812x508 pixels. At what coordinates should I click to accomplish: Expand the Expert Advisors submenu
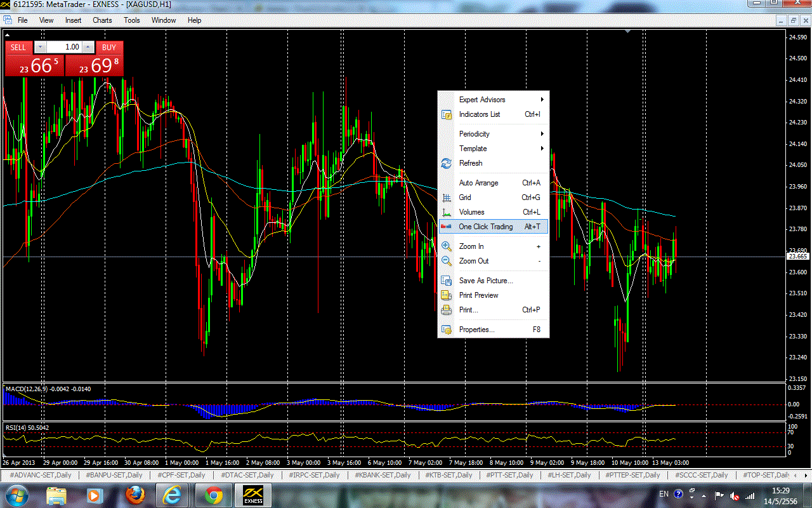click(x=493, y=100)
